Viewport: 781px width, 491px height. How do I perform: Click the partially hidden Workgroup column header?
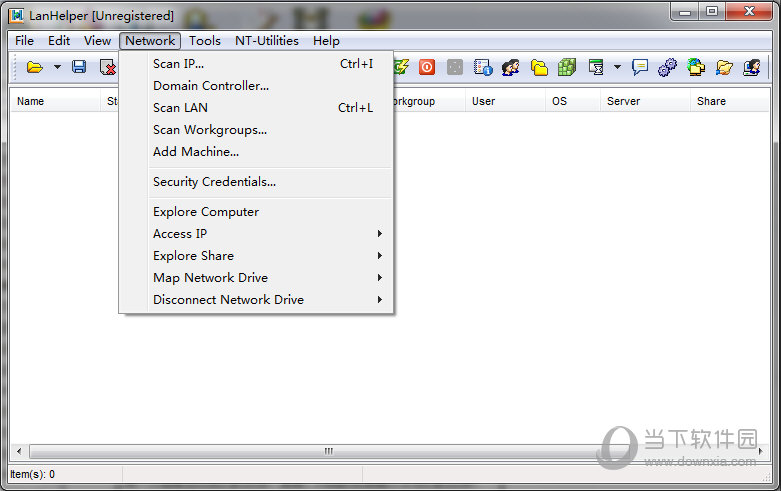(429, 101)
